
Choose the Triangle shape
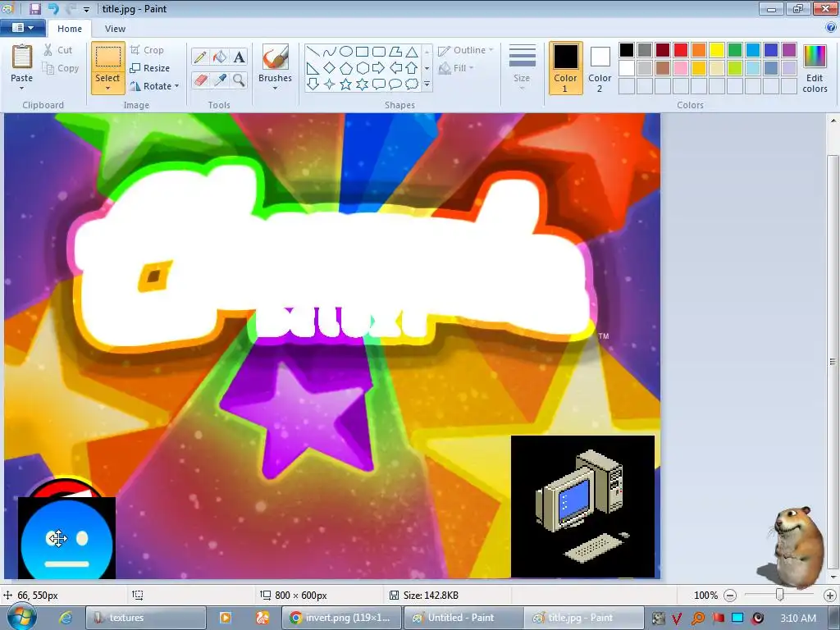412,52
